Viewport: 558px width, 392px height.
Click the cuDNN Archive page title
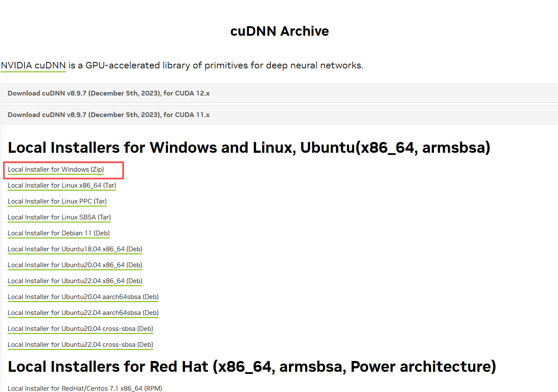pyautogui.click(x=279, y=31)
